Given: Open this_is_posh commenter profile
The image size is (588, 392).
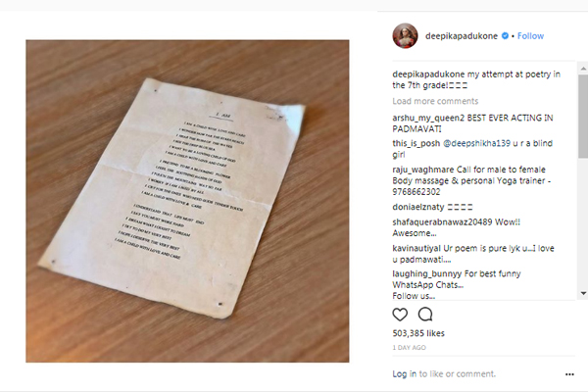Looking at the screenshot, I should [x=416, y=143].
